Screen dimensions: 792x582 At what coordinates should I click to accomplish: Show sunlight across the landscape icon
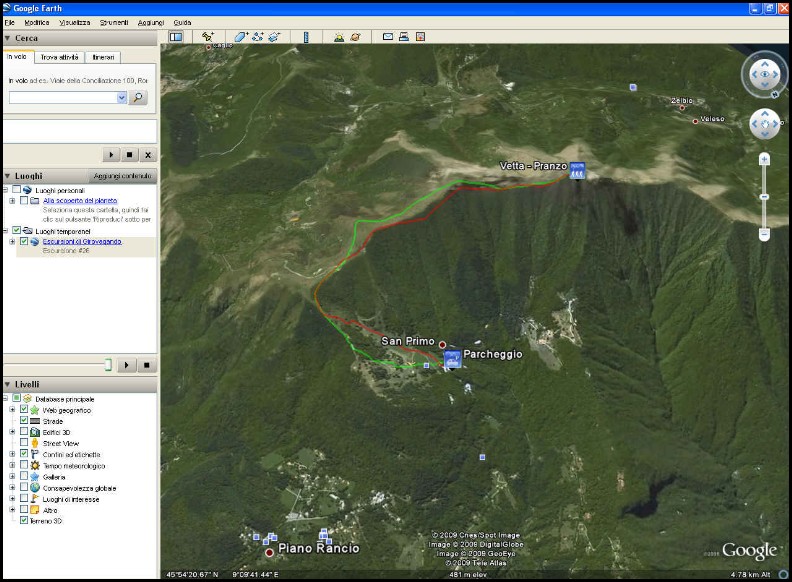[x=339, y=36]
